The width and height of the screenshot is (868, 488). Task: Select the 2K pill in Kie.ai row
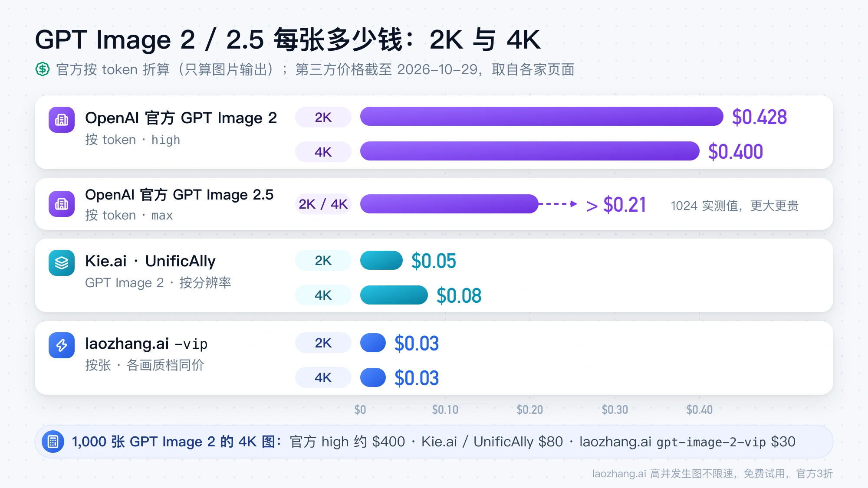point(323,260)
